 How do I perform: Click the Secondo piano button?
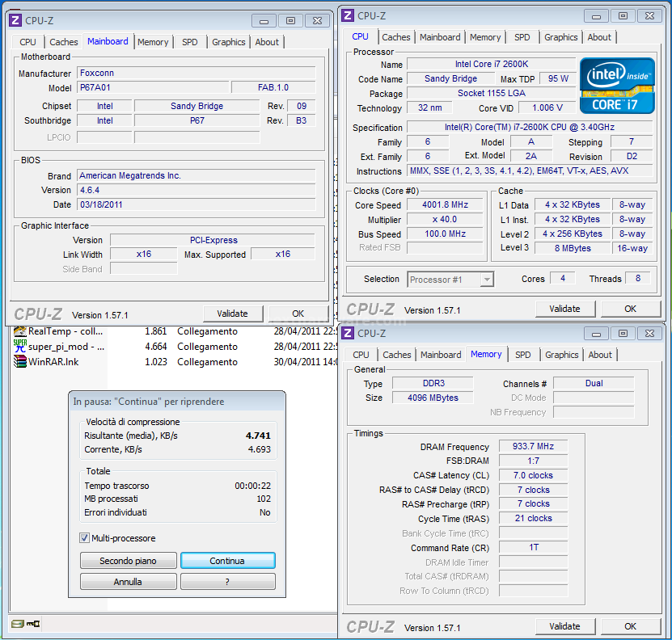[x=128, y=561]
